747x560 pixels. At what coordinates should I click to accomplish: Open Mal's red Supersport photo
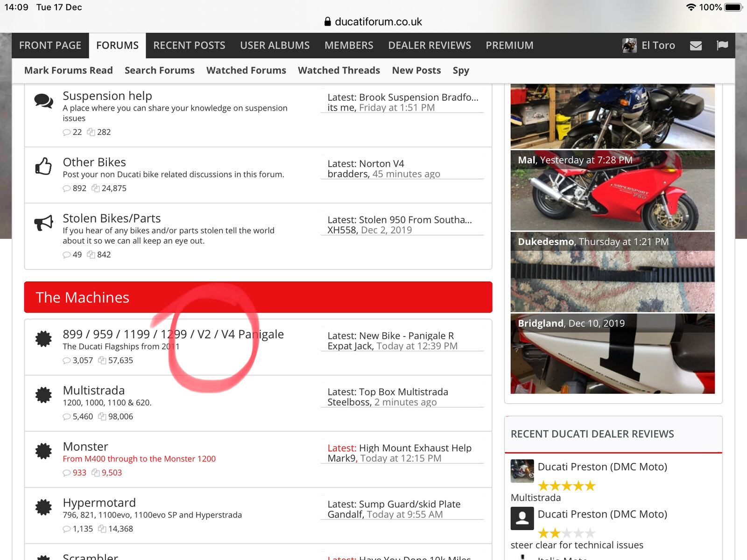point(613,190)
